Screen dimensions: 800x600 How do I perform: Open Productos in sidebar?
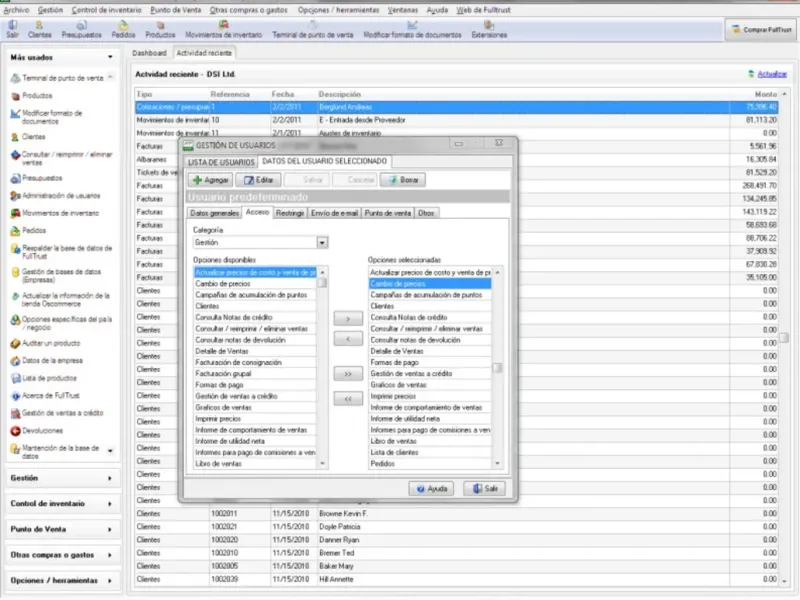(x=32, y=95)
